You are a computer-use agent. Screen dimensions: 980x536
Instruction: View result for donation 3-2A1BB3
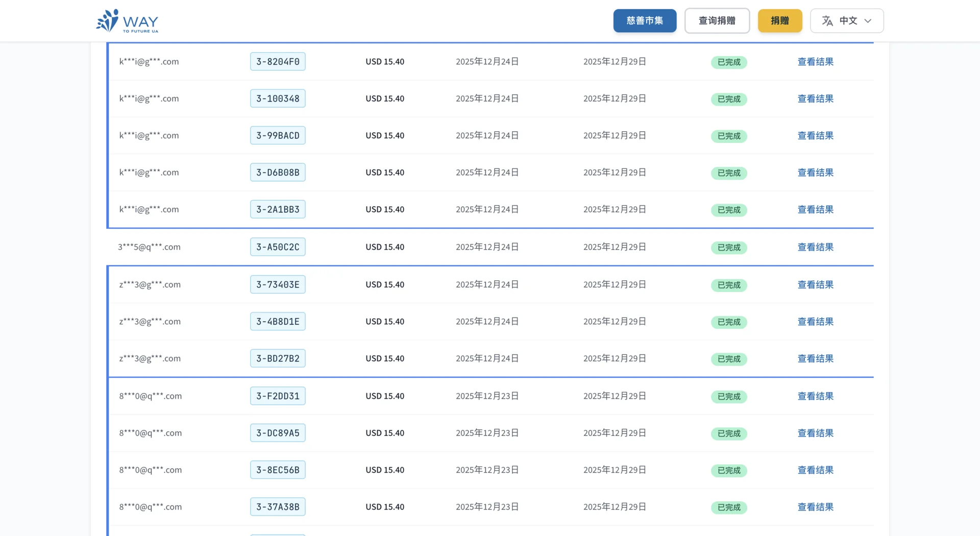click(x=815, y=209)
